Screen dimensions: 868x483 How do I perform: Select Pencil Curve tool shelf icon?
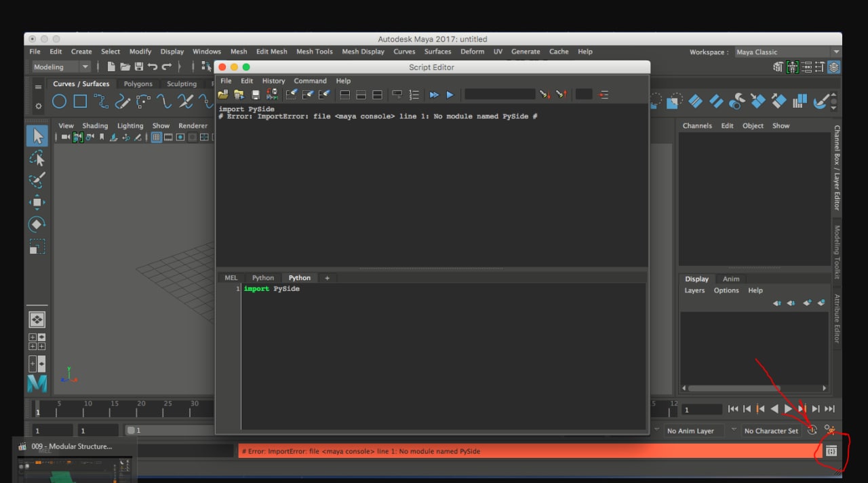pos(122,102)
